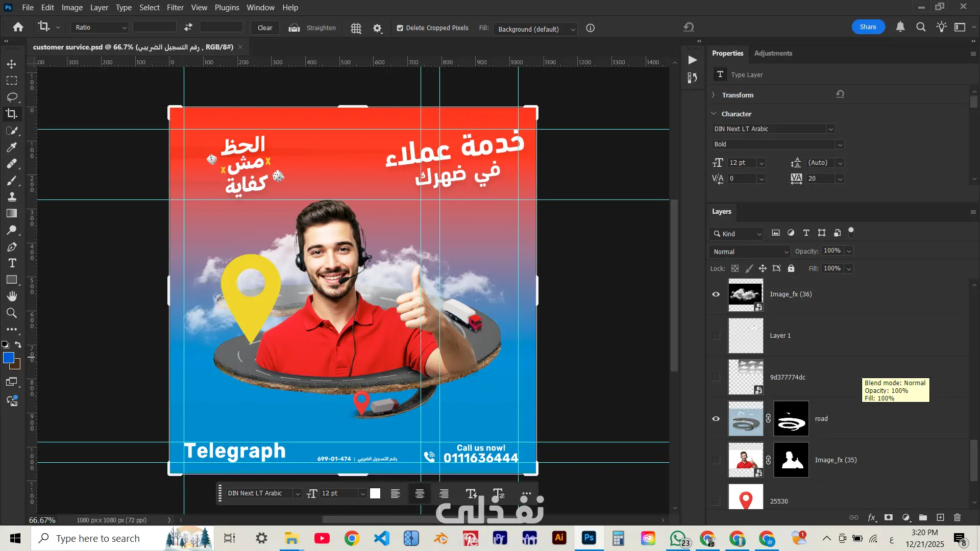Open the Filter menu
The image size is (980, 551).
175,8
